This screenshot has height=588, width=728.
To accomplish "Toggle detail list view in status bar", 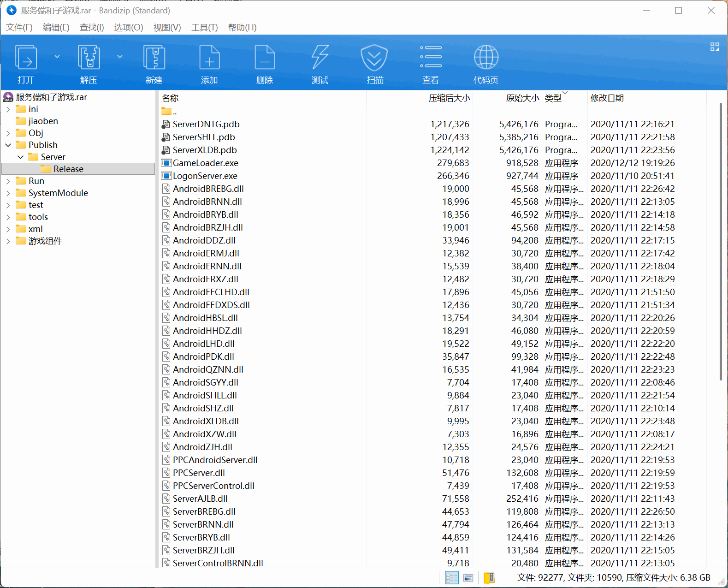I will pos(451,578).
